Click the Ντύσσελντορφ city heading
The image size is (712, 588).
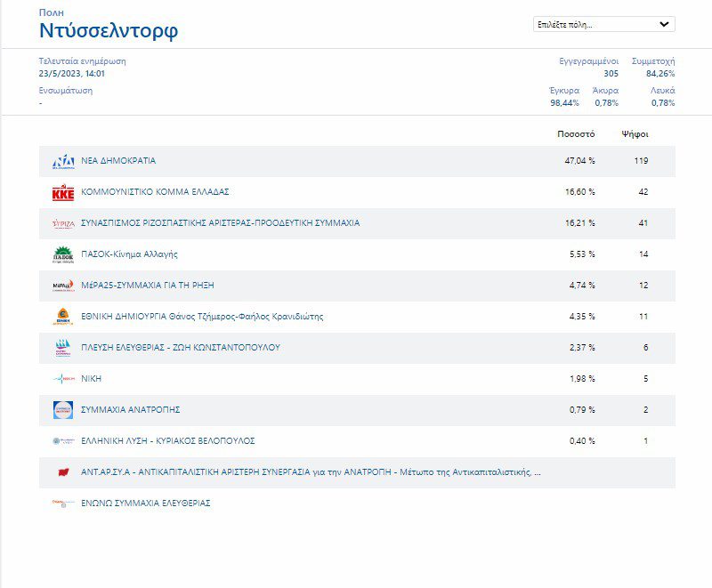click(x=109, y=31)
